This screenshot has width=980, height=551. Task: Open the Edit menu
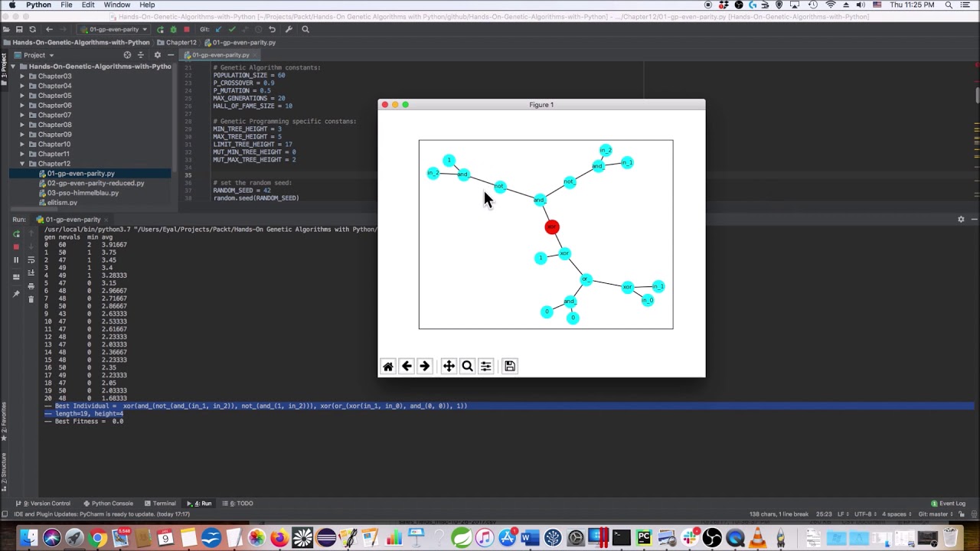click(88, 5)
